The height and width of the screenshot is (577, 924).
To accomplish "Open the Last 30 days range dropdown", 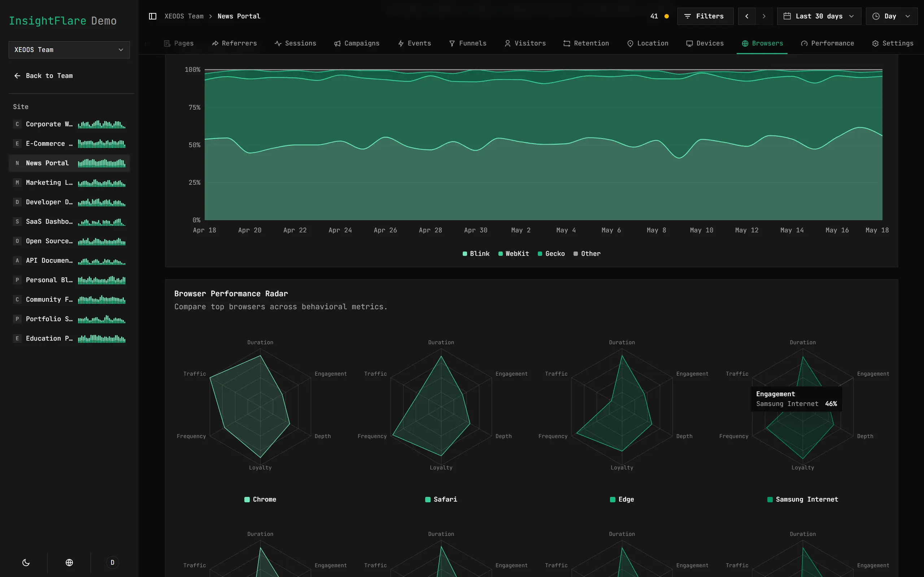I will (819, 16).
